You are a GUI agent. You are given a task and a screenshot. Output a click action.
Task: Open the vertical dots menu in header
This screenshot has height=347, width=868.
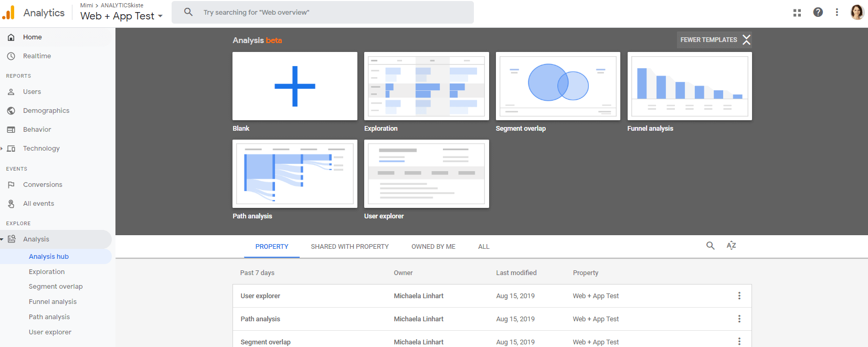coord(837,12)
